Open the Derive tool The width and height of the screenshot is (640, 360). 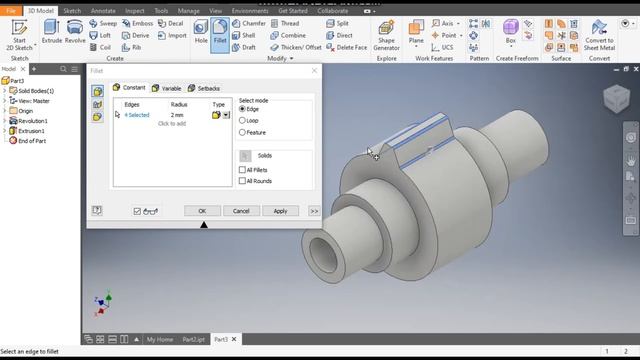pyautogui.click(x=136, y=36)
